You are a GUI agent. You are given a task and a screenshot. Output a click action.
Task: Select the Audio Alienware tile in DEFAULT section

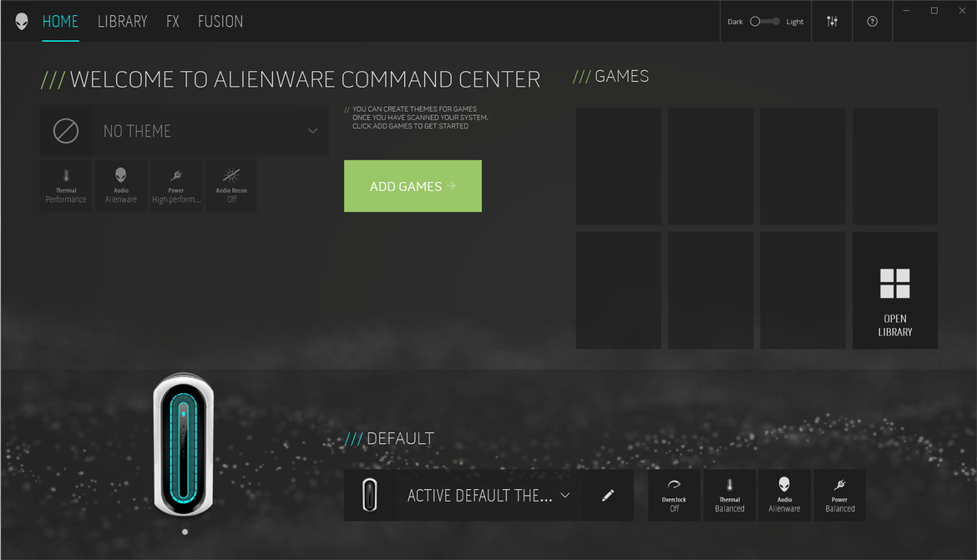[x=784, y=495]
